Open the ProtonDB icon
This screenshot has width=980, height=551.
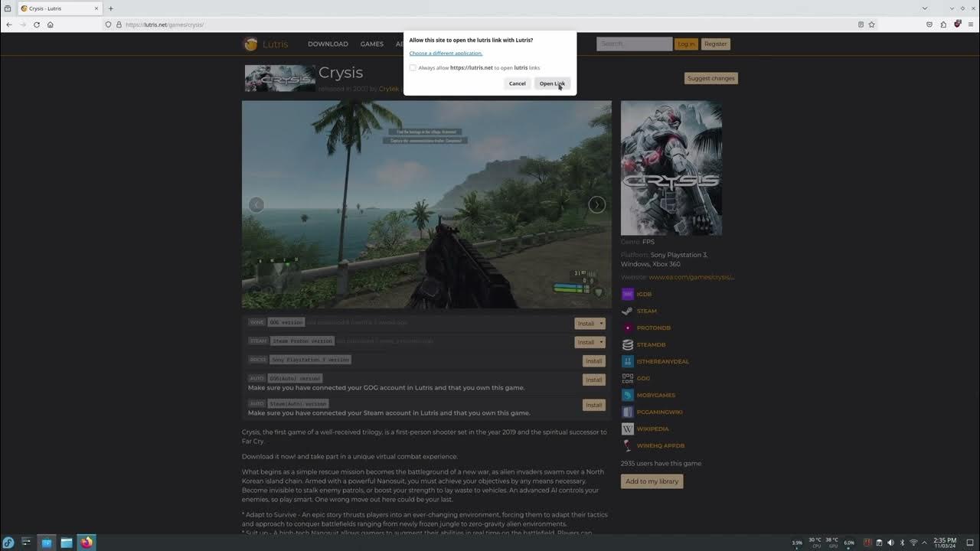pyautogui.click(x=628, y=328)
